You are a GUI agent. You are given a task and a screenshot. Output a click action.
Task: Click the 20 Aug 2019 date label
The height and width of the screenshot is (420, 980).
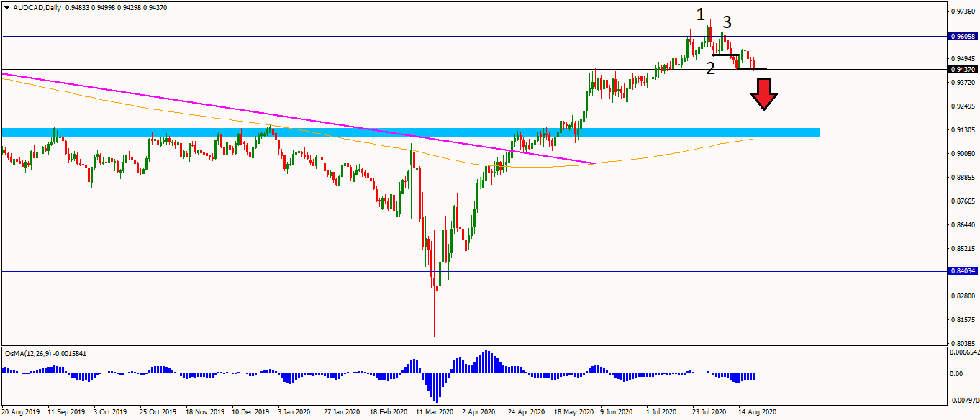[19, 413]
